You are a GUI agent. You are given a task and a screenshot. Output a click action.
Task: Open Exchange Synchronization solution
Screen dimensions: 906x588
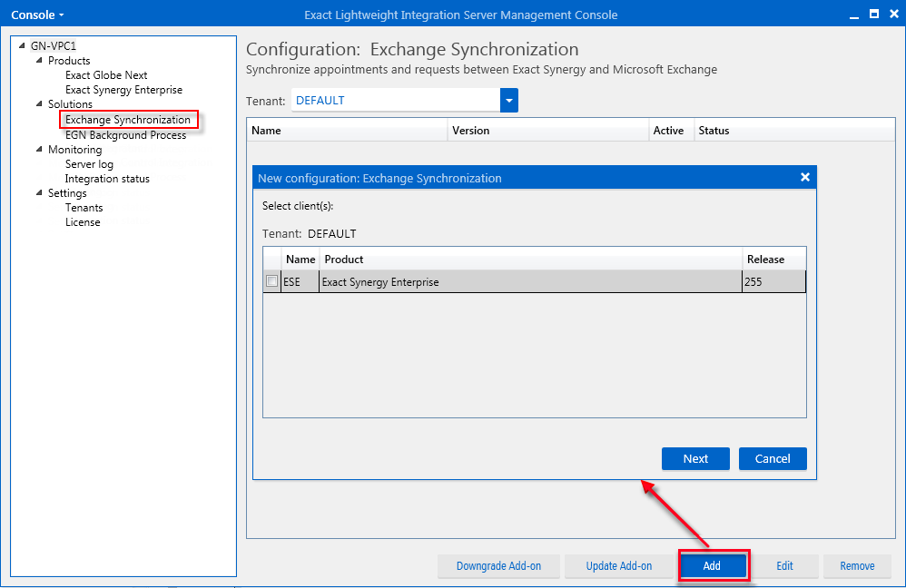tap(128, 120)
